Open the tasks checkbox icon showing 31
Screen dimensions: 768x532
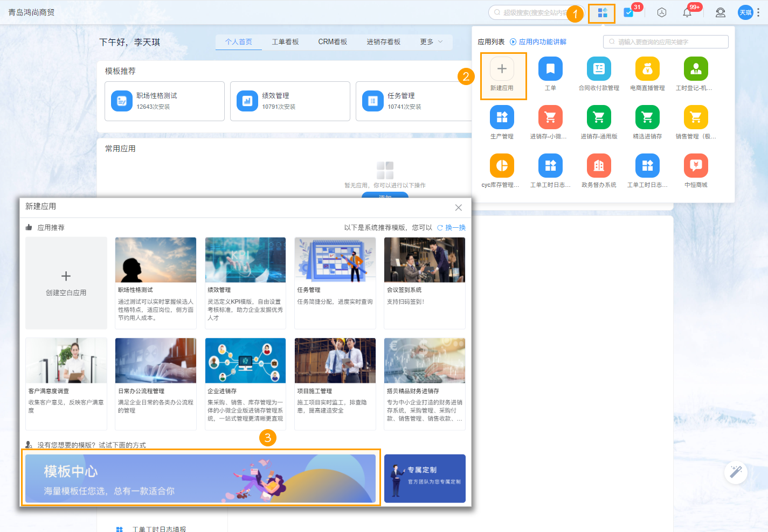coord(628,12)
